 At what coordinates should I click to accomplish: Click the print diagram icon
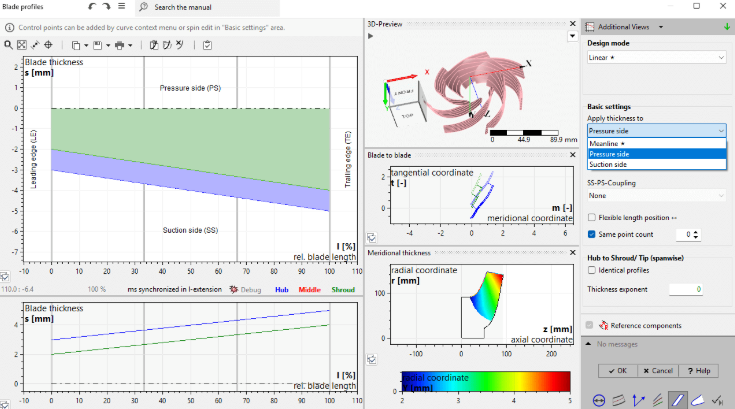120,45
